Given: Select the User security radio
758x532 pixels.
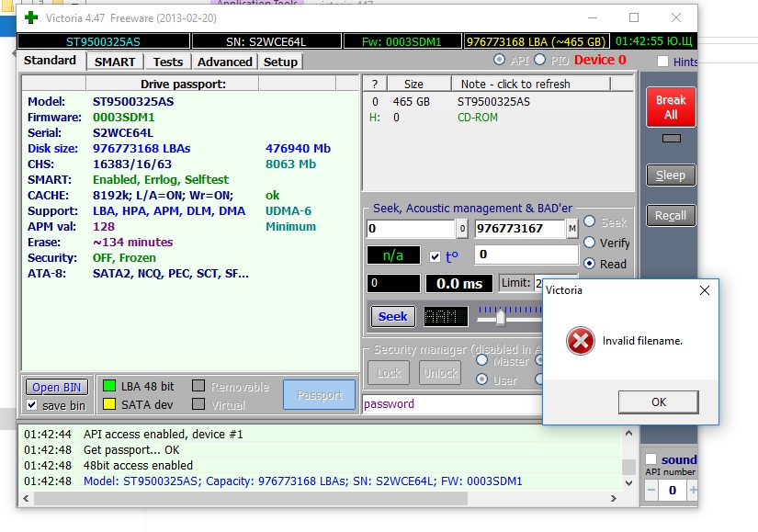Looking at the screenshot, I should pyautogui.click(x=481, y=379).
